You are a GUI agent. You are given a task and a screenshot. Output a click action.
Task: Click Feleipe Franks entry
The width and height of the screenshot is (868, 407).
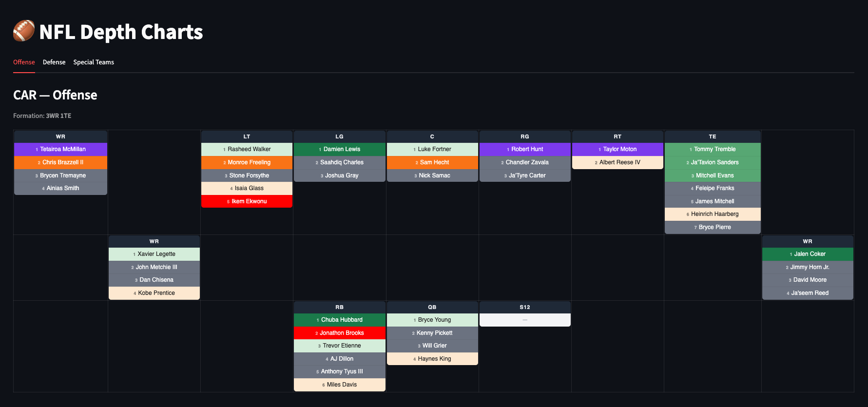713,188
